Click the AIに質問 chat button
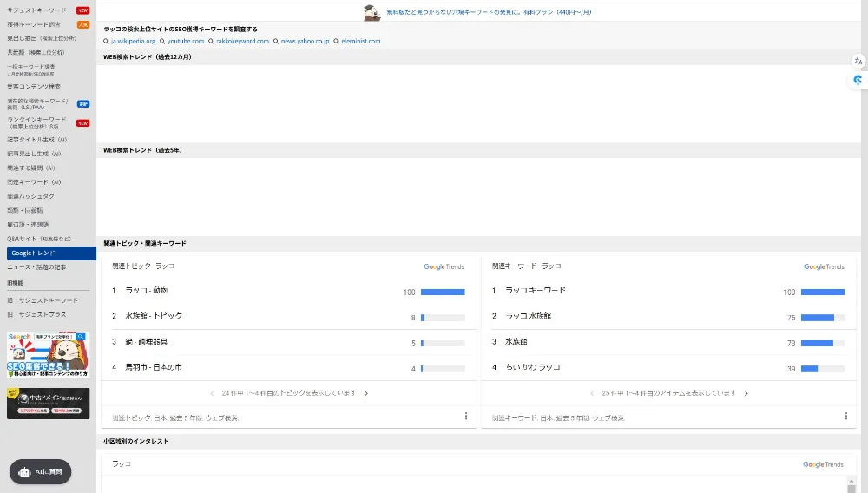Screen dimensions: 868x493 point(41,472)
